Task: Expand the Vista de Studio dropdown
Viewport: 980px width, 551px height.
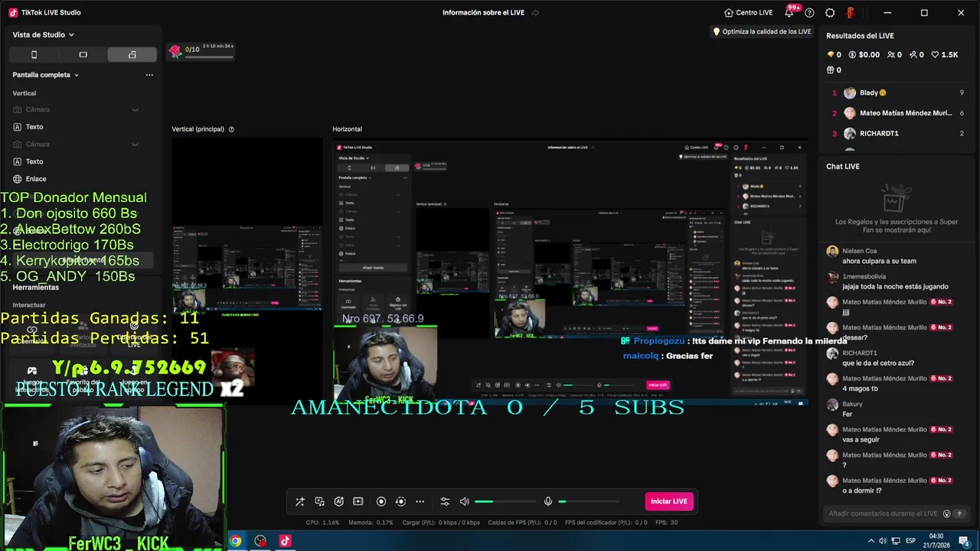Action: pos(44,34)
